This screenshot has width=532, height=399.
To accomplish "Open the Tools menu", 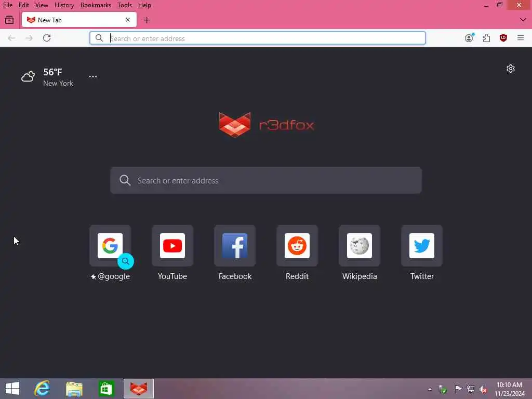I will click(125, 5).
